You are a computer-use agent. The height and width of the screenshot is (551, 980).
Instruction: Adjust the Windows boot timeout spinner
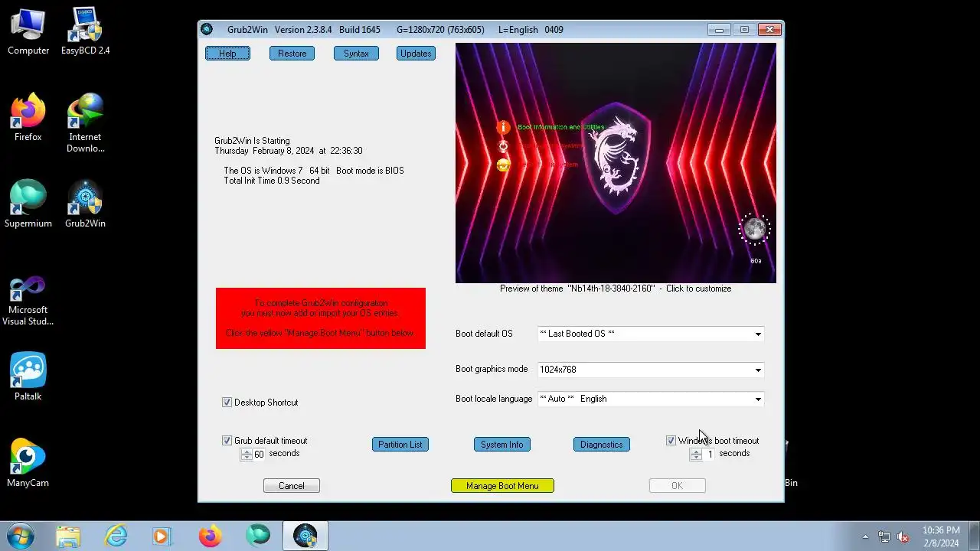(x=695, y=454)
